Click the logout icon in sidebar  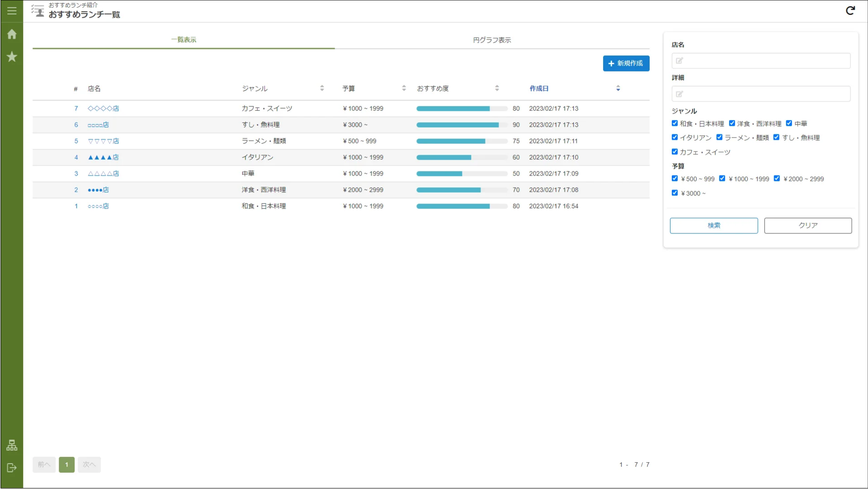[x=12, y=468]
